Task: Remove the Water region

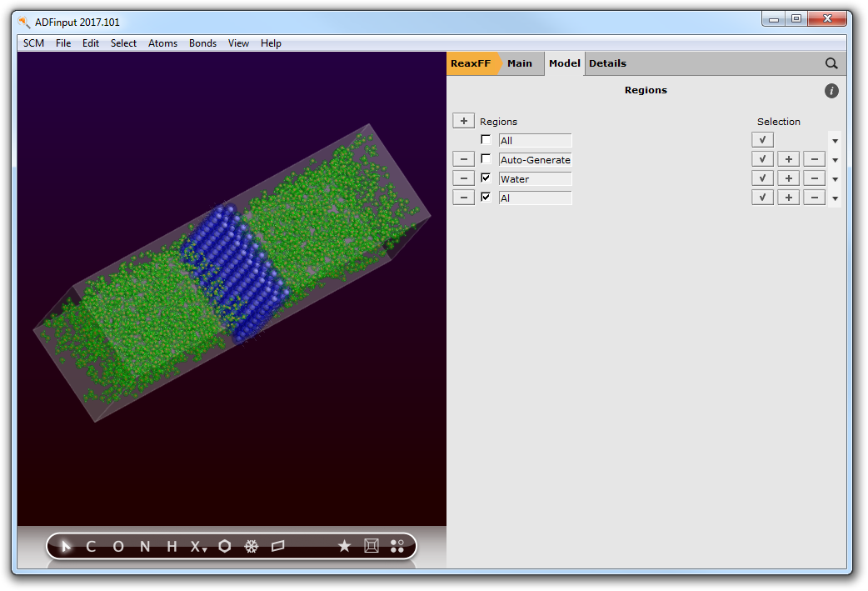Action: pyautogui.click(x=464, y=178)
